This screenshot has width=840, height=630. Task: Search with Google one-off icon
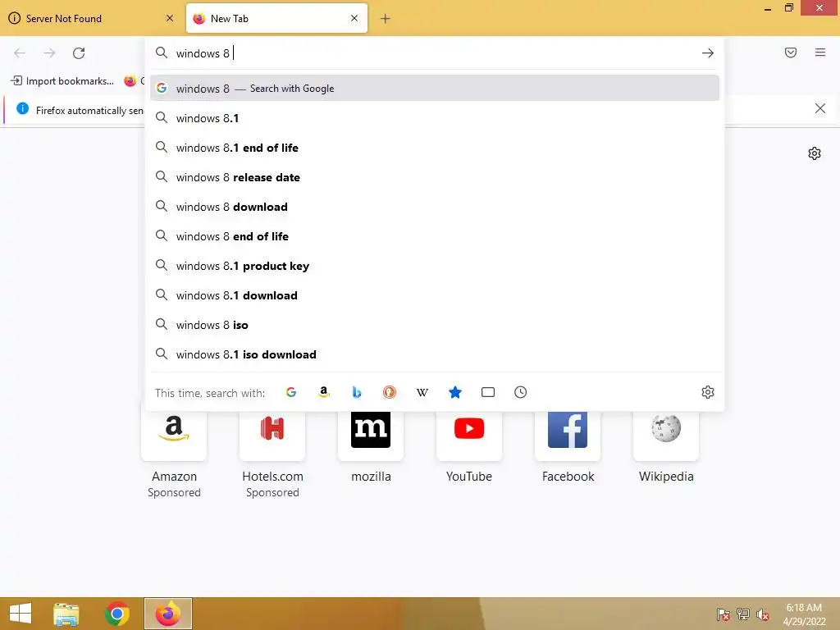tap(291, 392)
